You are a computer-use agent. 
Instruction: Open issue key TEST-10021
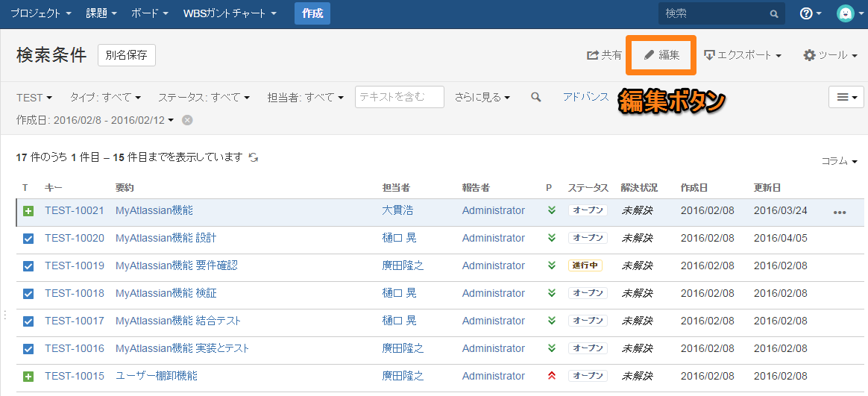pyautogui.click(x=75, y=210)
